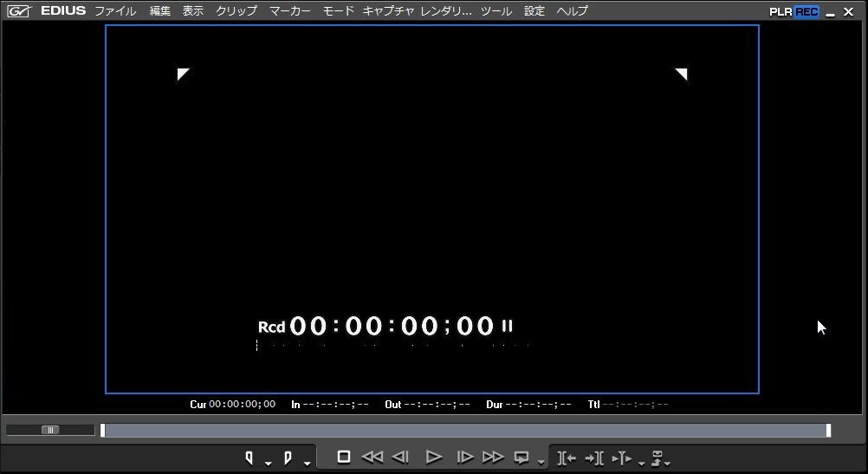Open the レンダリ... menu

(x=445, y=11)
